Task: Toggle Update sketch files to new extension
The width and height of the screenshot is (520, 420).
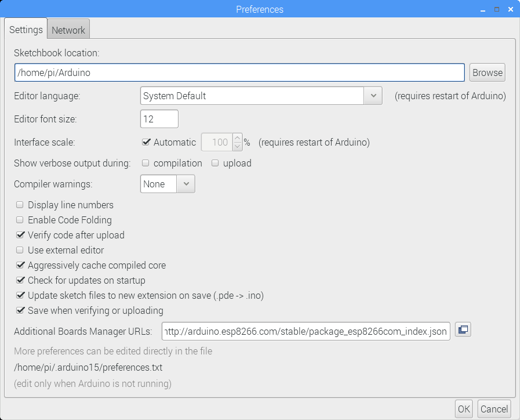Action: pos(20,295)
